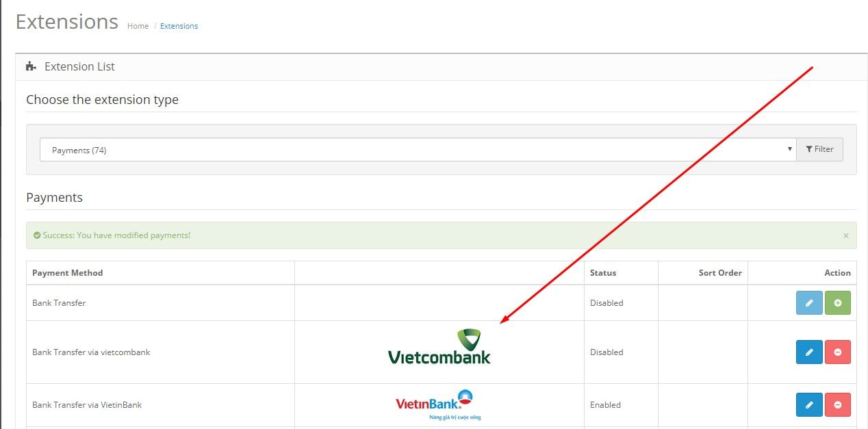The width and height of the screenshot is (868, 429).
Task: Click the Filter button
Action: tap(819, 149)
